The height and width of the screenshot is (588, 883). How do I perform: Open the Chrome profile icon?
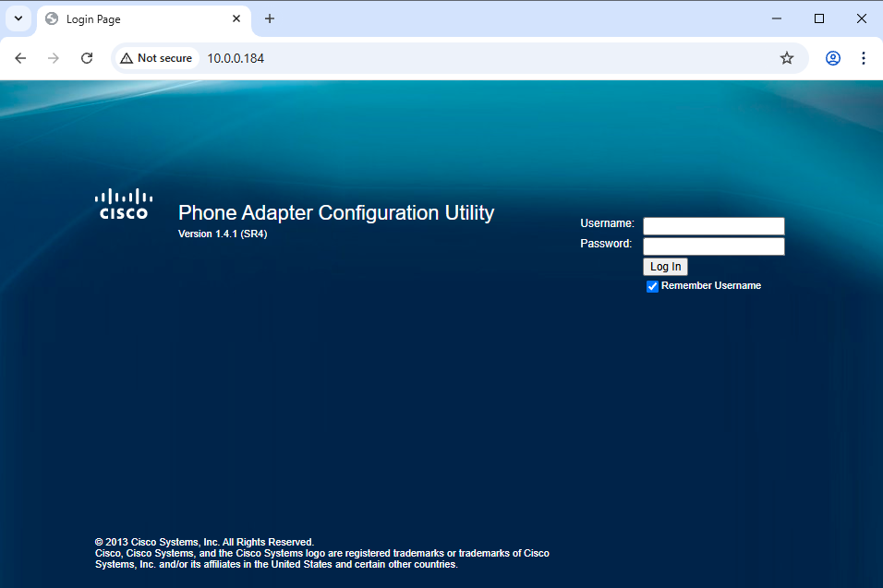[833, 58]
